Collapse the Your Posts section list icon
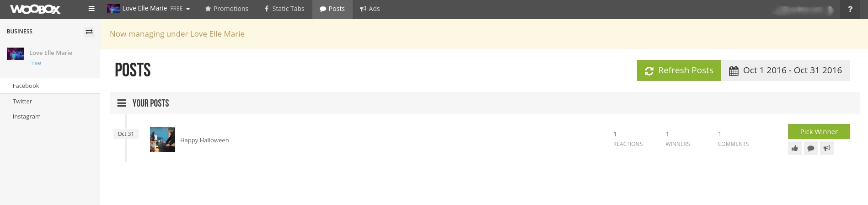 [122, 103]
